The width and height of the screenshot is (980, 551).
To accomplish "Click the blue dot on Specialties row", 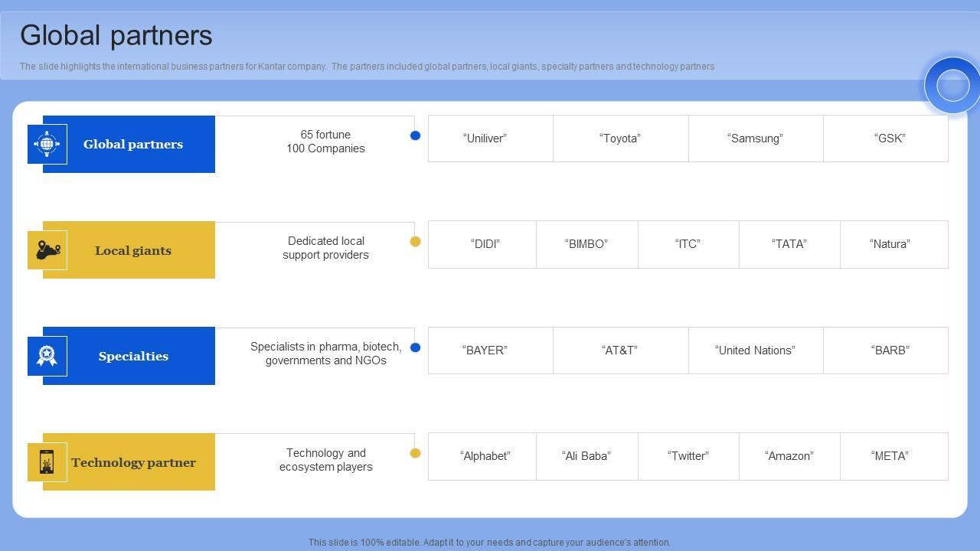I will click(x=415, y=347).
